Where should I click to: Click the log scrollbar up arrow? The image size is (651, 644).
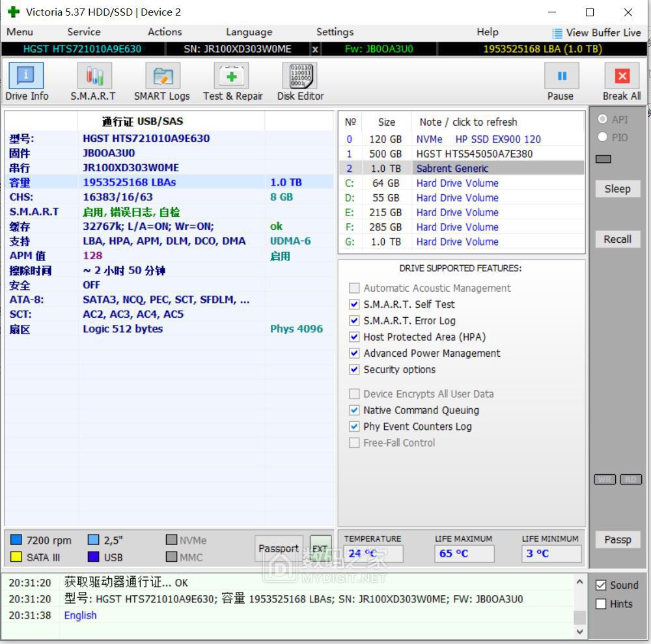point(579,581)
